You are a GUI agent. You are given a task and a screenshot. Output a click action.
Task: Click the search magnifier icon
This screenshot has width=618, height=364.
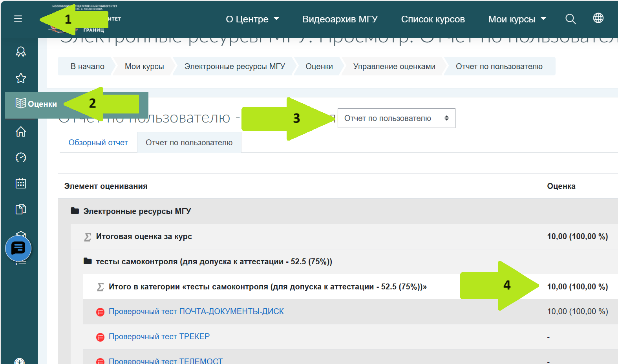(x=570, y=19)
